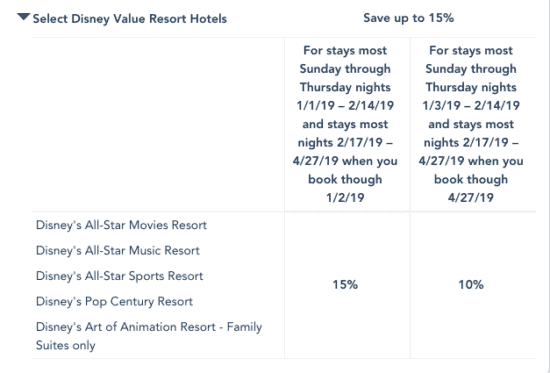This screenshot has height=373, width=550.
Task: Click the column header booking through 1/2/19
Action: pos(346,124)
